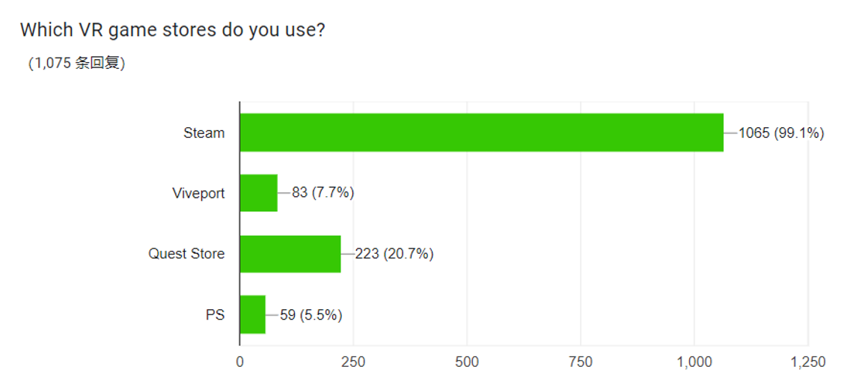
Task: Click the green Viveport bar
Action: pyautogui.click(x=258, y=193)
